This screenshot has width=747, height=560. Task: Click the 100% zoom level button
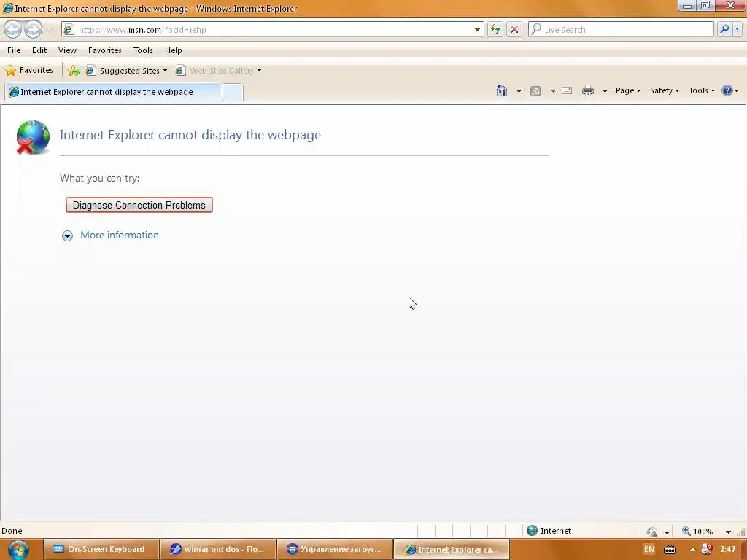(x=698, y=532)
